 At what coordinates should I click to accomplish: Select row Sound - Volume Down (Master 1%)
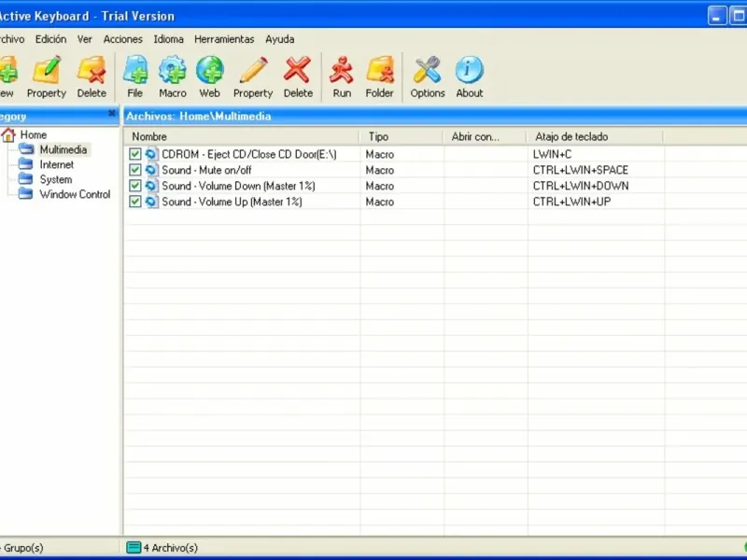(435, 186)
